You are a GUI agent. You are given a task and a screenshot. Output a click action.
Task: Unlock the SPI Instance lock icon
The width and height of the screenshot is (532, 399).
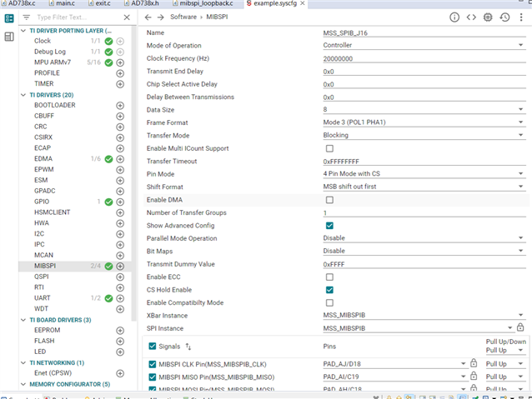click(x=520, y=327)
